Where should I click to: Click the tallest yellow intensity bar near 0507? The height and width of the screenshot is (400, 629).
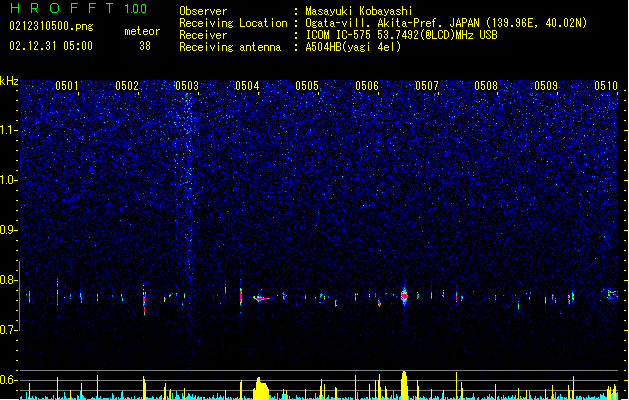[404, 385]
